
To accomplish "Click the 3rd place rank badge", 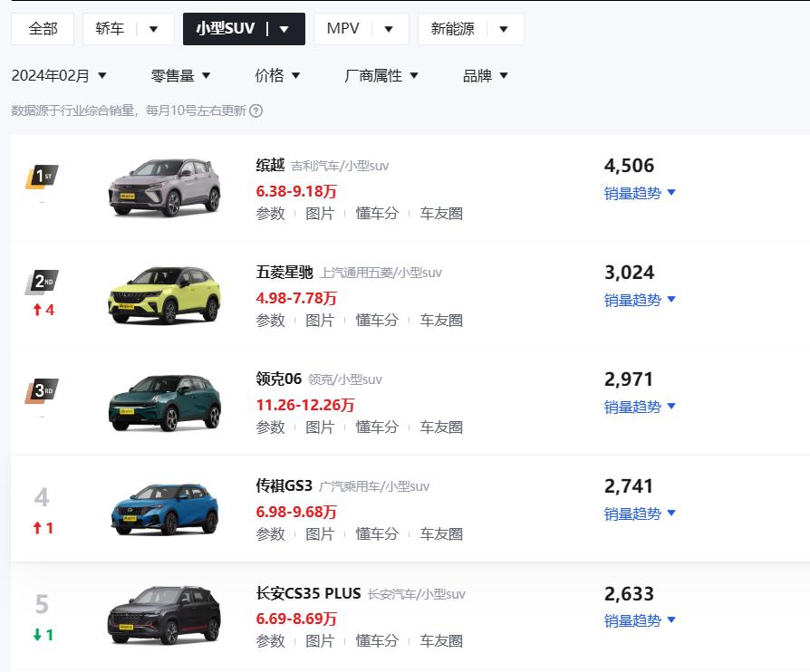I will pos(42,391).
